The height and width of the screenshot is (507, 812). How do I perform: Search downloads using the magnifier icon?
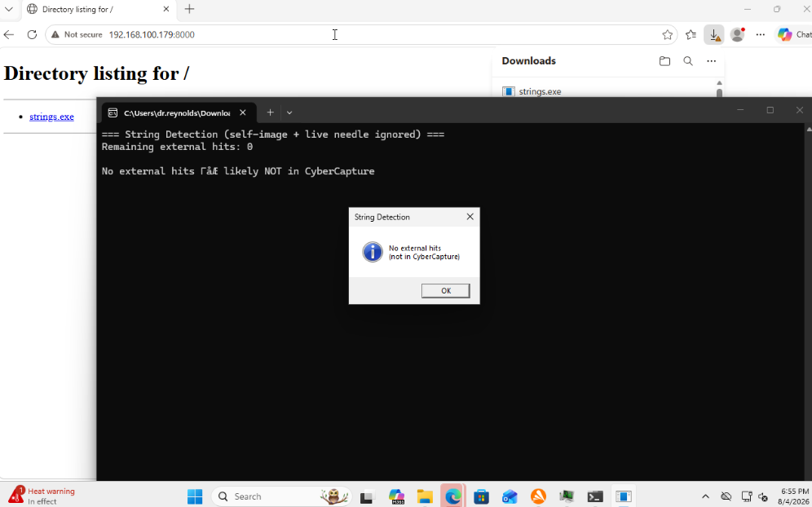[x=688, y=61]
